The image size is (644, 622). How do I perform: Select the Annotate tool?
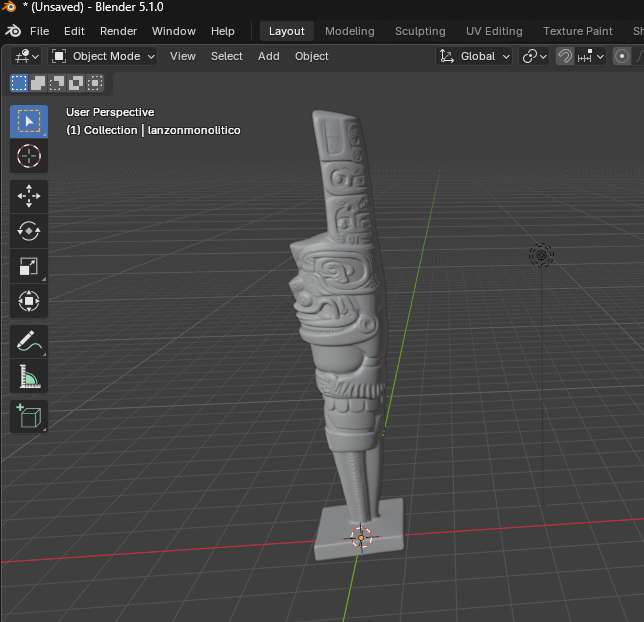pyautogui.click(x=29, y=341)
